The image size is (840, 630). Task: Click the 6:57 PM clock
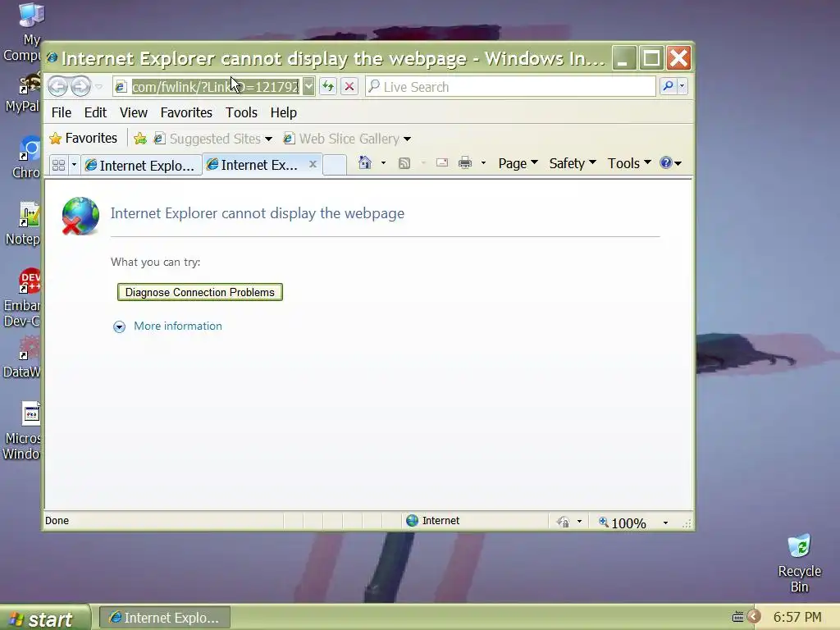pos(797,617)
